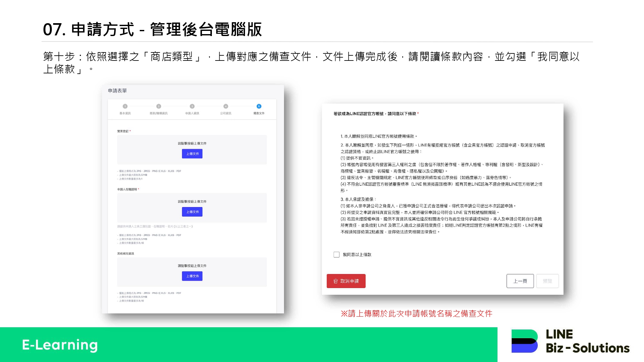Click step 2 circle for 商家/機構資訊
This screenshot has width=644, height=362.
pos(158,106)
